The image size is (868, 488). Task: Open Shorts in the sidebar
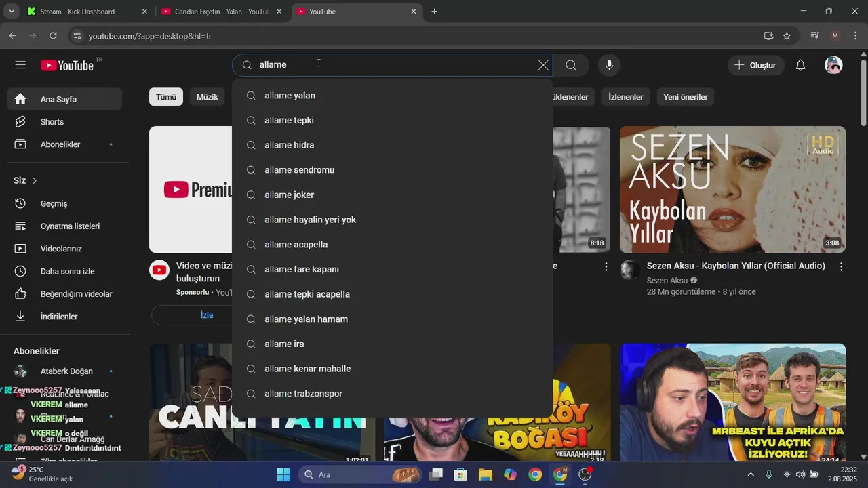coord(65,122)
